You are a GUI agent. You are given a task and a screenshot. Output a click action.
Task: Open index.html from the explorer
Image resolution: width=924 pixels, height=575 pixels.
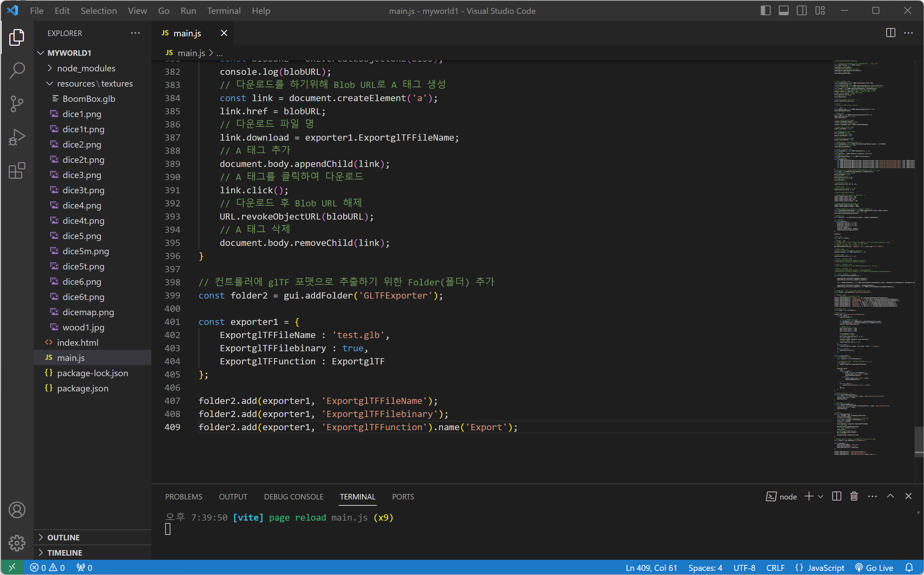click(78, 343)
